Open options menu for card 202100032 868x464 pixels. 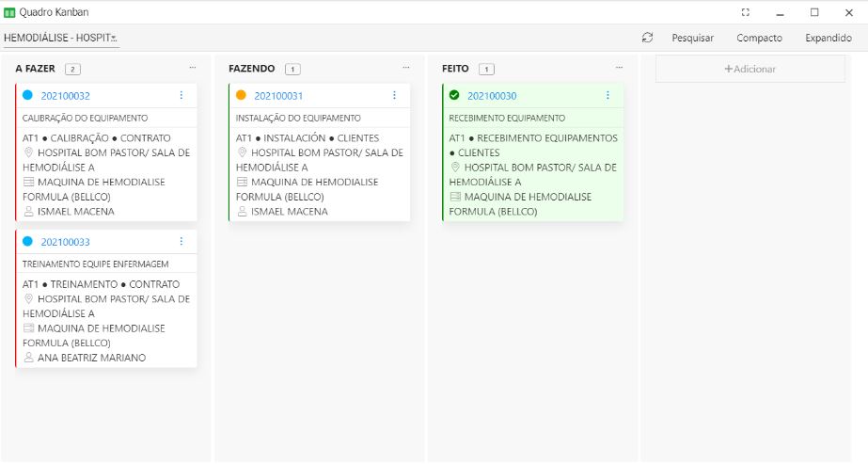(x=181, y=95)
